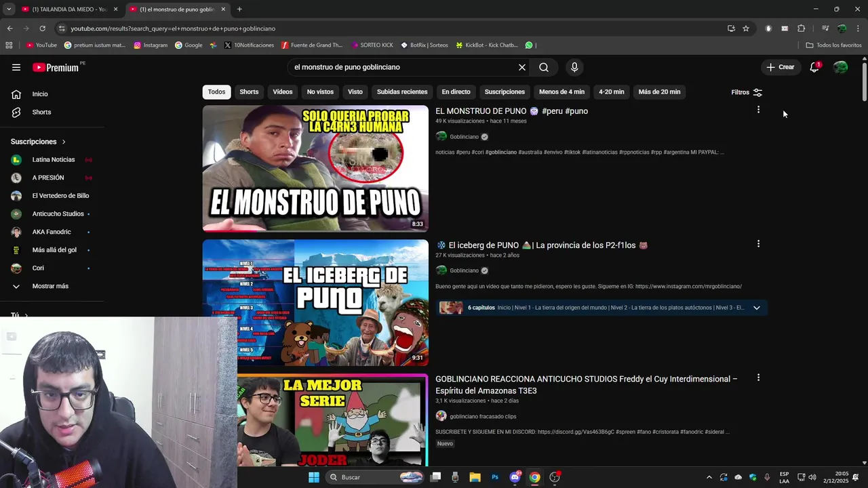Image resolution: width=868 pixels, height=488 pixels.
Task: Select the Suscripciones filter chip
Action: click(x=505, y=92)
